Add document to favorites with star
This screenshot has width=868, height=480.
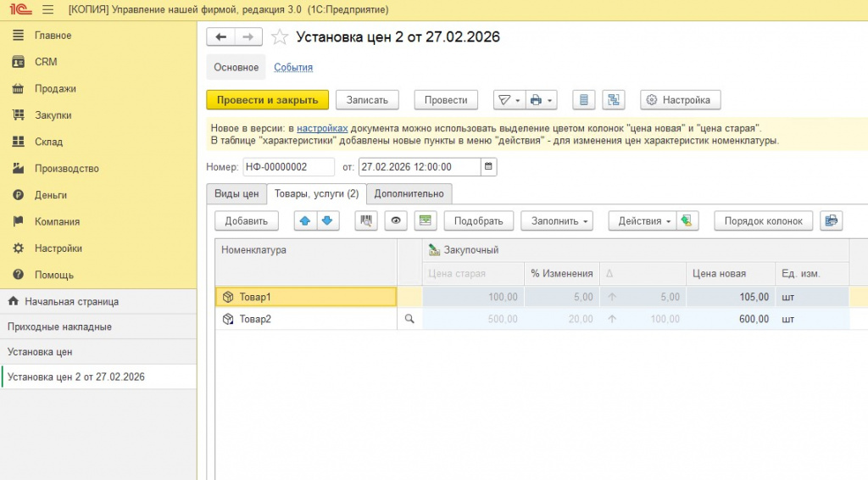point(280,37)
